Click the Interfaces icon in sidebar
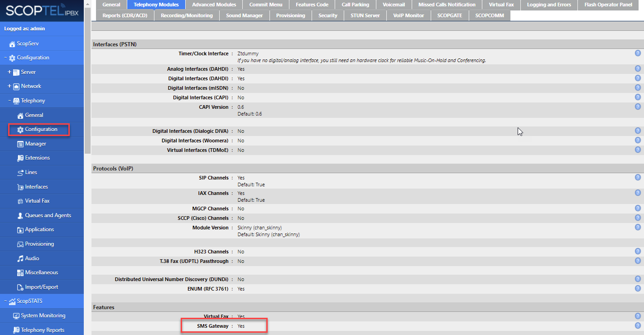Screen dimensions: 644x335 coord(20,187)
